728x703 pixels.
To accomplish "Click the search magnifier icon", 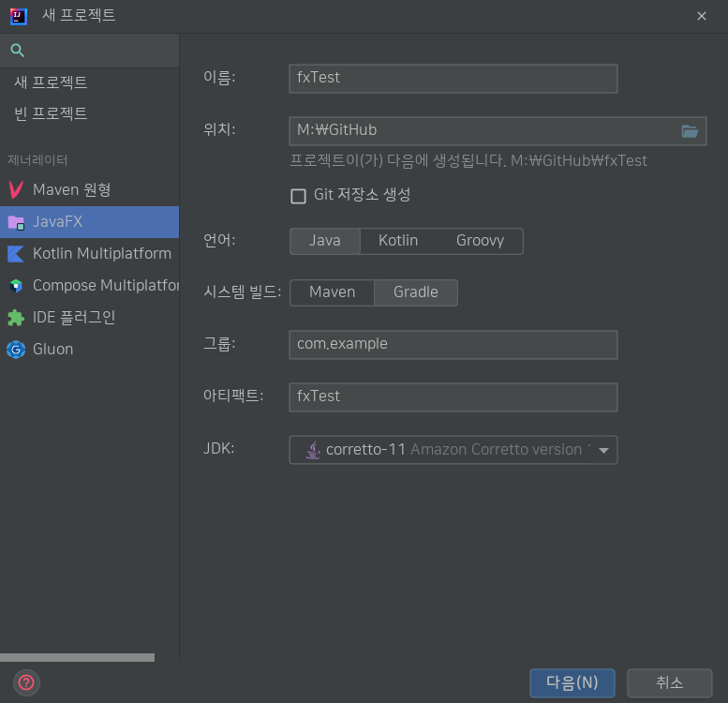I will (x=17, y=51).
